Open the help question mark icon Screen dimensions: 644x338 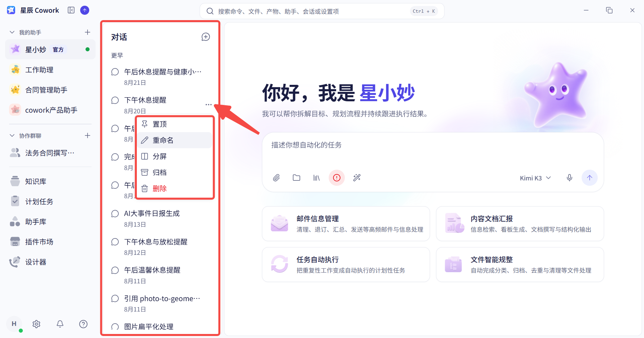83,324
